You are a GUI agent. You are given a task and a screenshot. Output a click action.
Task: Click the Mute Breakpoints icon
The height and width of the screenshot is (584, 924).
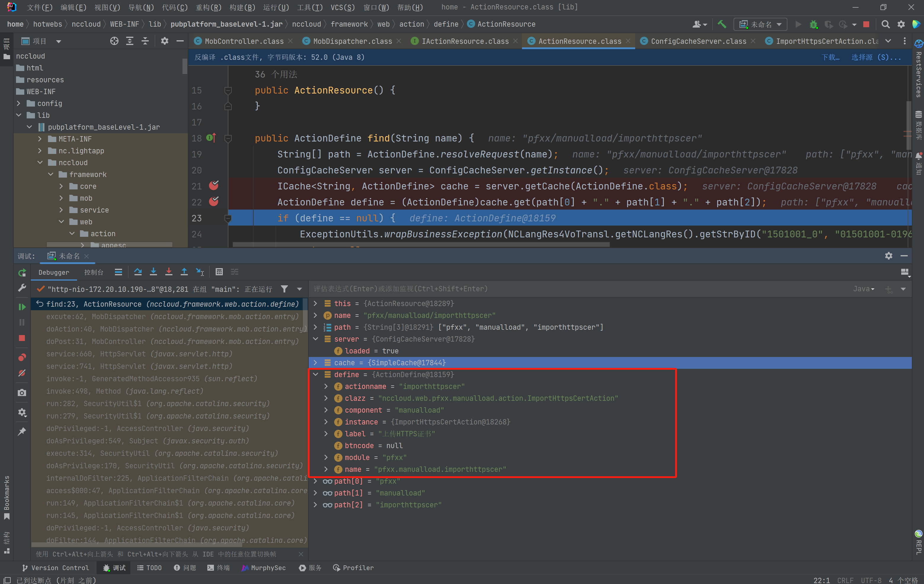pyautogui.click(x=22, y=373)
